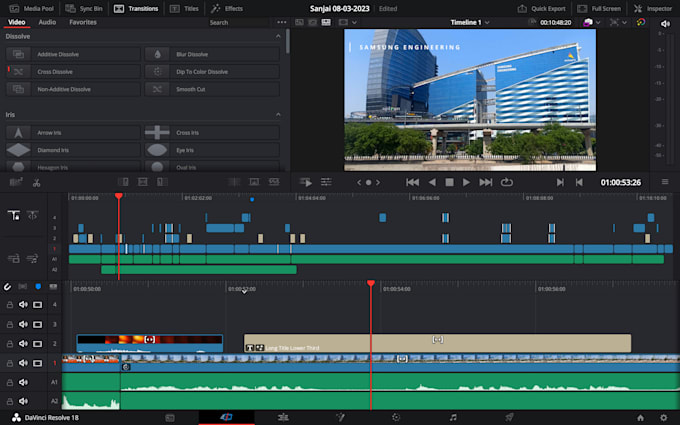Click Quick Export

(541, 8)
